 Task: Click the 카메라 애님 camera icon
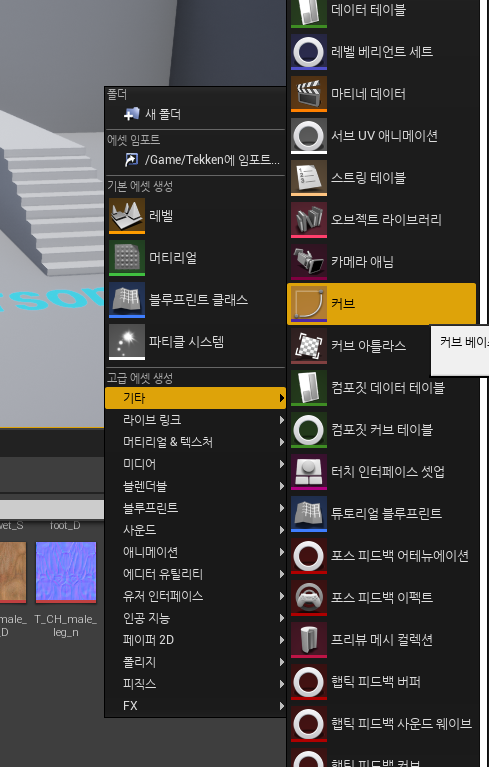coord(309,262)
